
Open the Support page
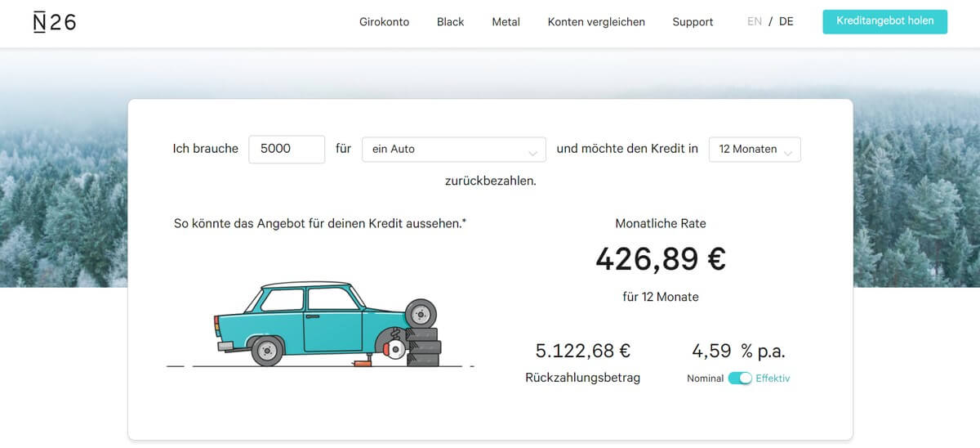point(693,22)
